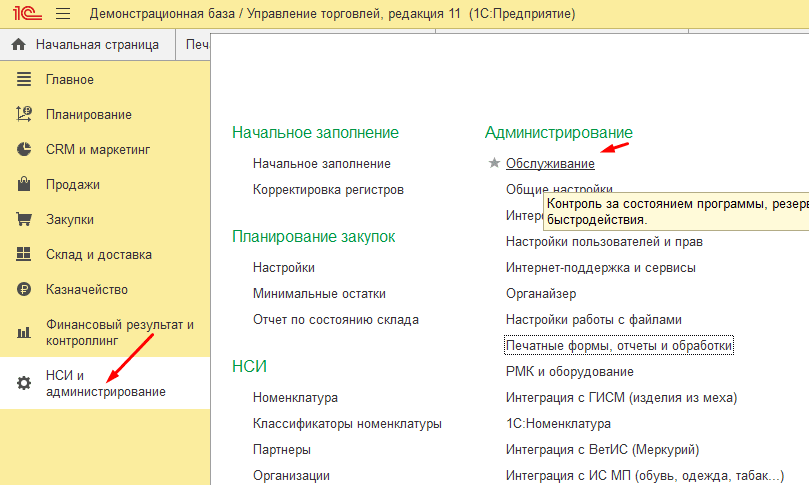Image resolution: width=809 pixels, height=485 pixels.
Task: Open Интеграция с ИС МП link
Action: [645, 476]
